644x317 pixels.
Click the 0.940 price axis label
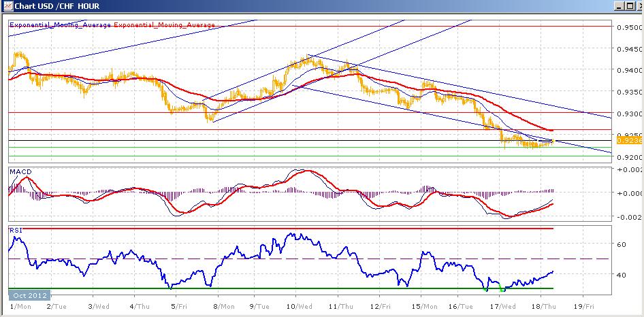[630, 70]
